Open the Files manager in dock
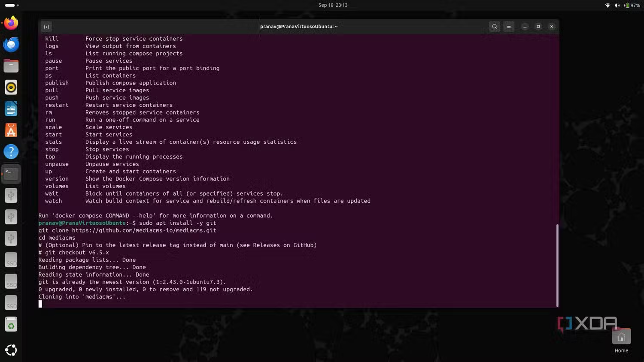The height and width of the screenshot is (362, 644). click(11, 66)
